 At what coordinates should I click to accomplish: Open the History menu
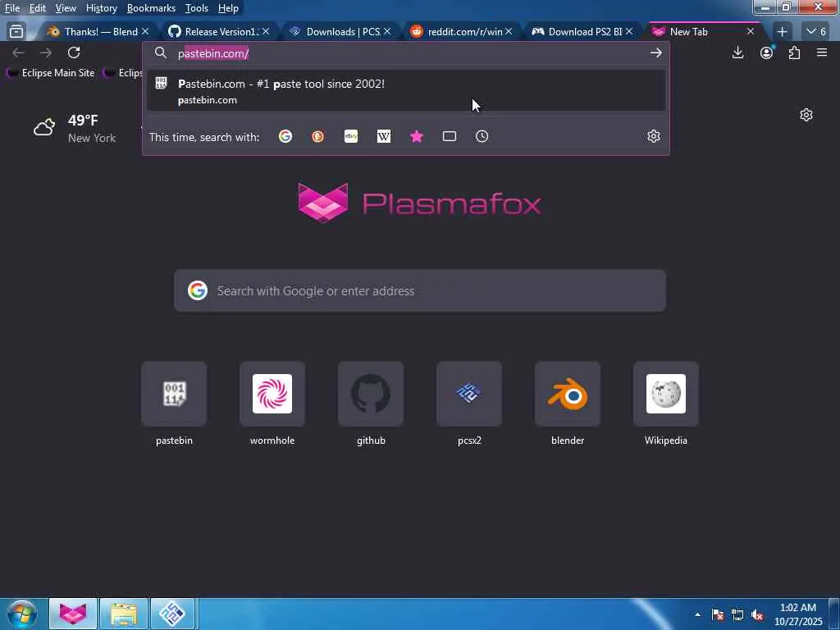pyautogui.click(x=101, y=8)
